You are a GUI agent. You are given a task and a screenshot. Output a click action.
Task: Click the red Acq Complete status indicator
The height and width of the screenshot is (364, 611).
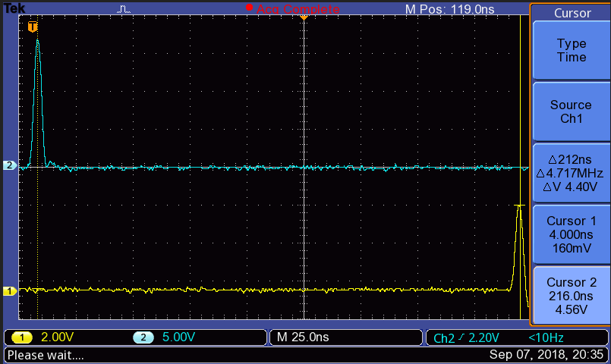pyautogui.click(x=294, y=8)
